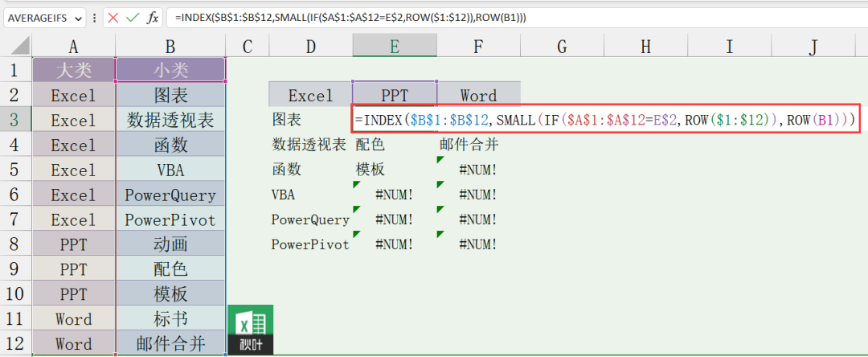This screenshot has height=357, width=868.
Task: Click the Excel header in cell D2
Action: [x=310, y=95]
